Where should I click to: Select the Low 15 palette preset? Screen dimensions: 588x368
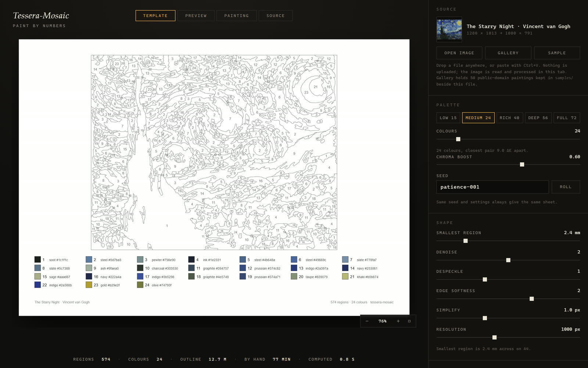coord(448,118)
